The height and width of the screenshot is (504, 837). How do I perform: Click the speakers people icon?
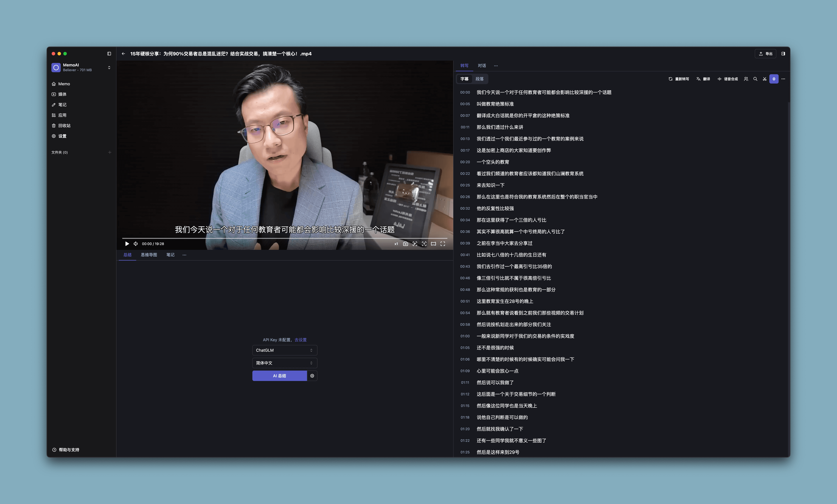pos(746,79)
